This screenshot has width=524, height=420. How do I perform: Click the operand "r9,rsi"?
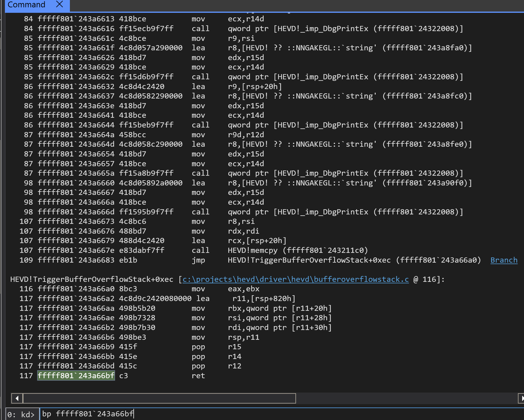click(241, 38)
